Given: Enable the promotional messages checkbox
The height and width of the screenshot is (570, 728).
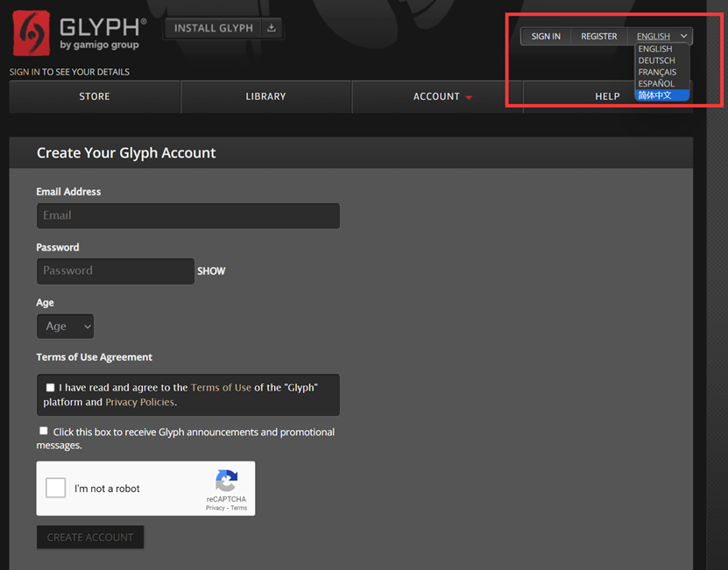Looking at the screenshot, I should coord(44,431).
